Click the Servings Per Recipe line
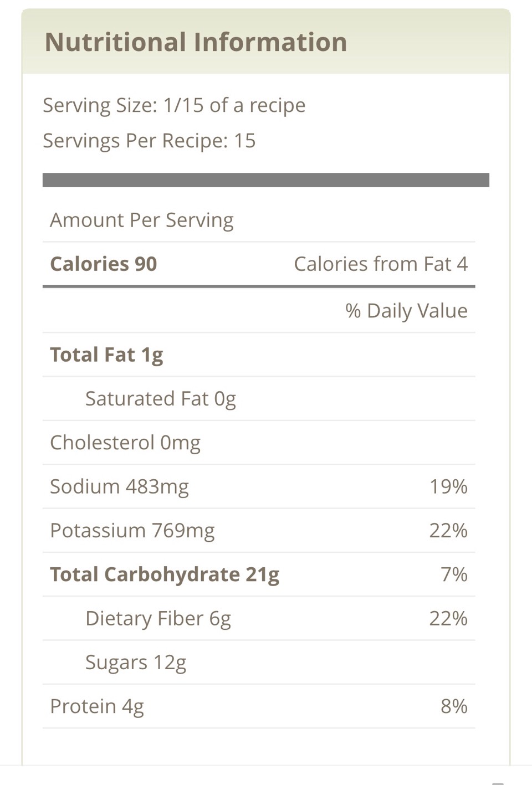This screenshot has width=532, height=785. pos(149,141)
